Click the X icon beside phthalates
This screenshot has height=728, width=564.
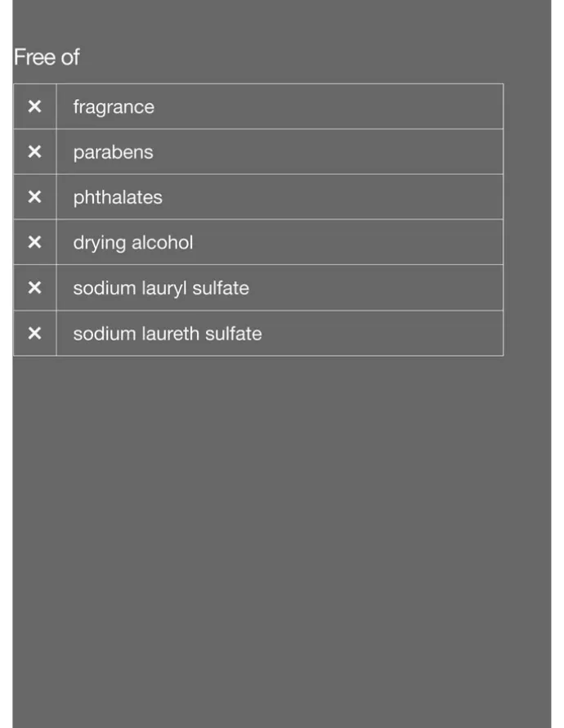[x=35, y=197]
